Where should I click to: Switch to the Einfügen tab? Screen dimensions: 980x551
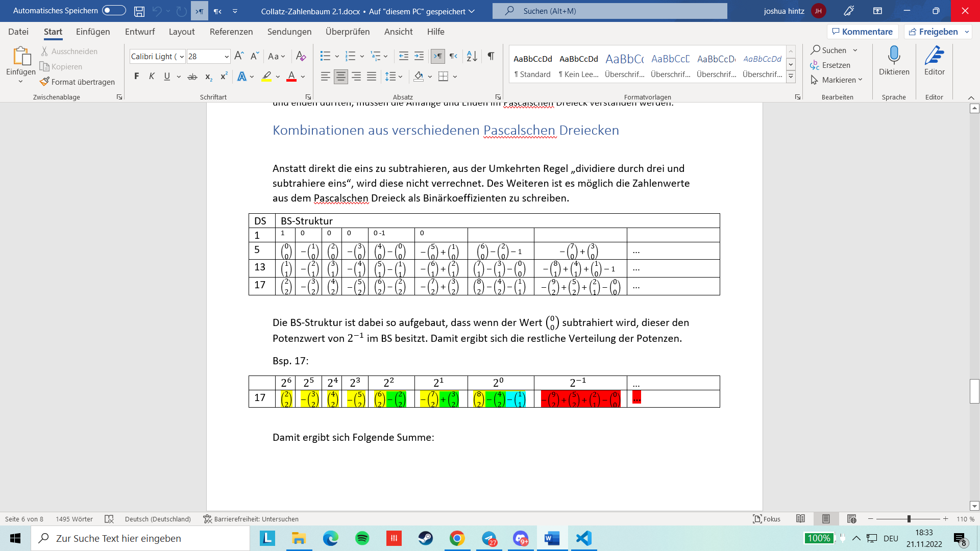click(x=93, y=32)
